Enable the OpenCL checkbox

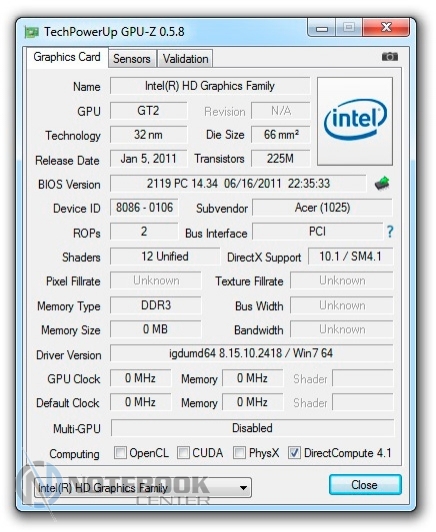(x=120, y=452)
